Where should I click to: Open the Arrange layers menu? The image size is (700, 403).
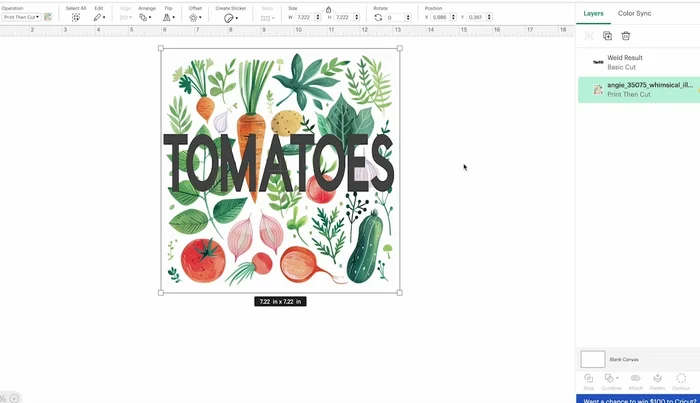145,17
